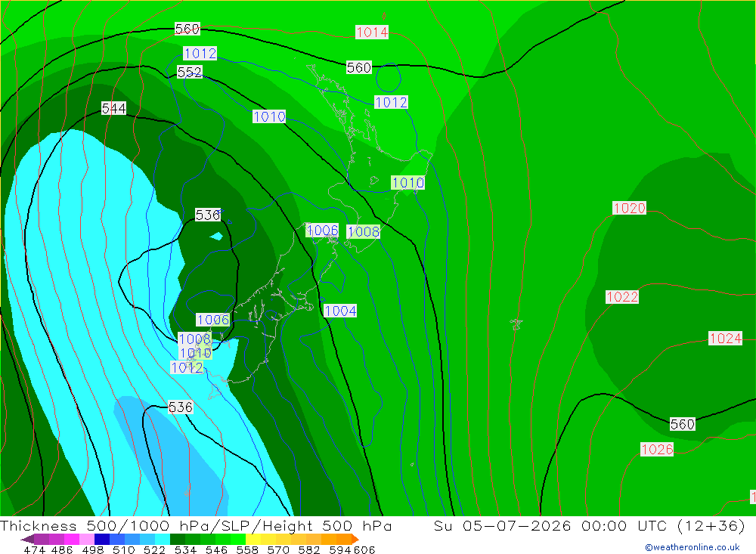Pick the bright magenta legend swatch
This screenshot has height=554, width=756.
point(72,539)
